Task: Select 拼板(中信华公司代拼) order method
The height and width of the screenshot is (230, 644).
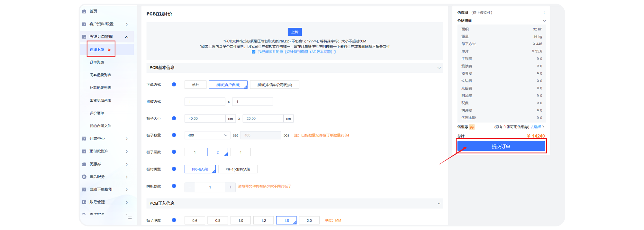Action: click(275, 85)
